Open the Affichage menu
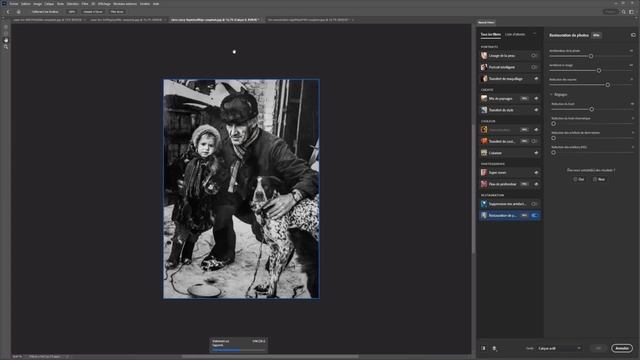The width and height of the screenshot is (640, 360). [x=104, y=4]
